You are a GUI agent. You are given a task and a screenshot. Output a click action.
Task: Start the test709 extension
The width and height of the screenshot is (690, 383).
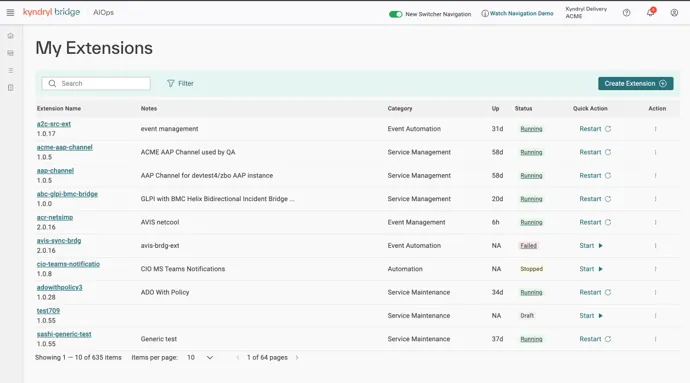click(x=591, y=316)
